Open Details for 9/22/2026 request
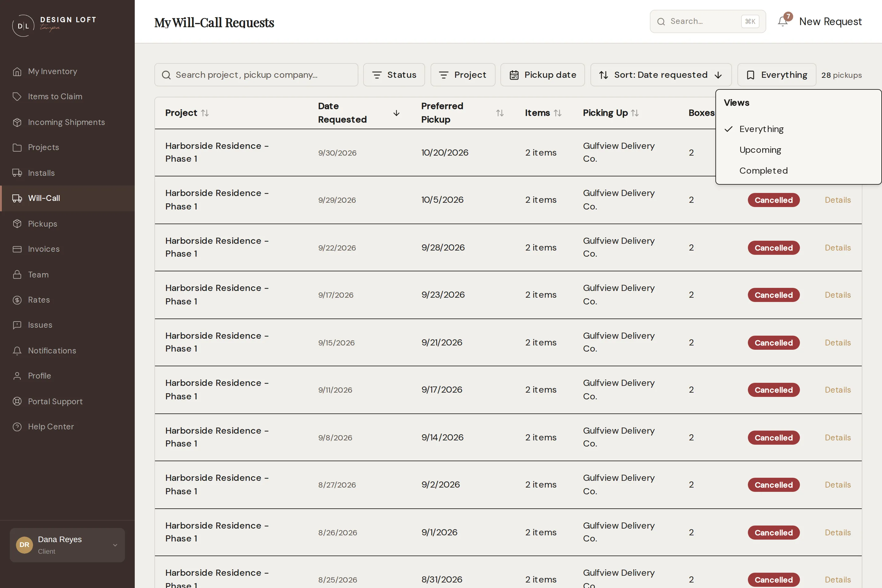This screenshot has height=588, width=882. tap(837, 247)
